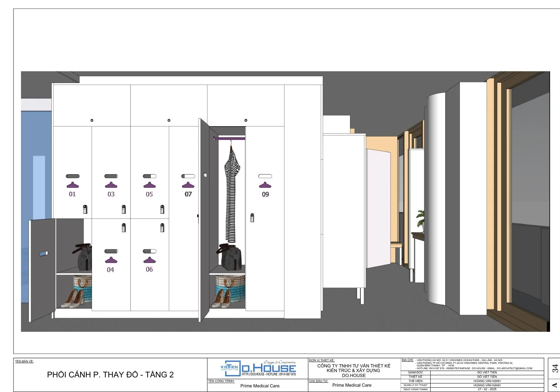Click the keypad lock on locker 09
Image resolution: width=560 pixels, height=392 pixels.
tap(252, 218)
